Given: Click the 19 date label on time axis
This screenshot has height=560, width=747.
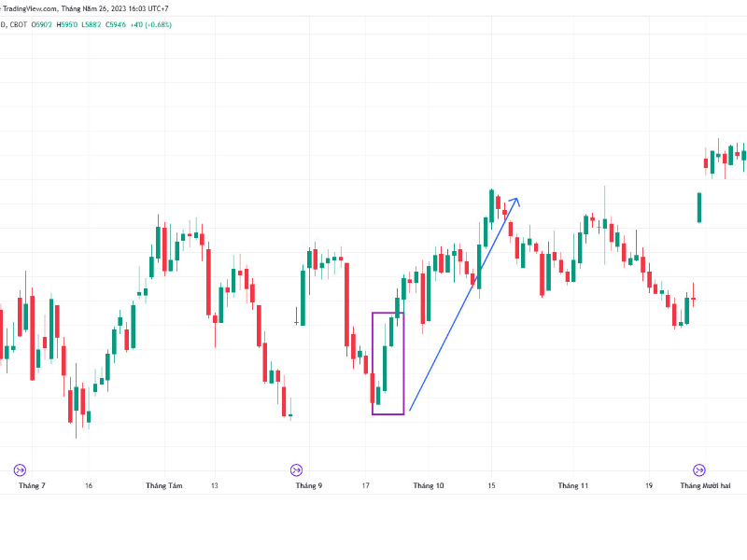Looking at the screenshot, I should tap(648, 486).
